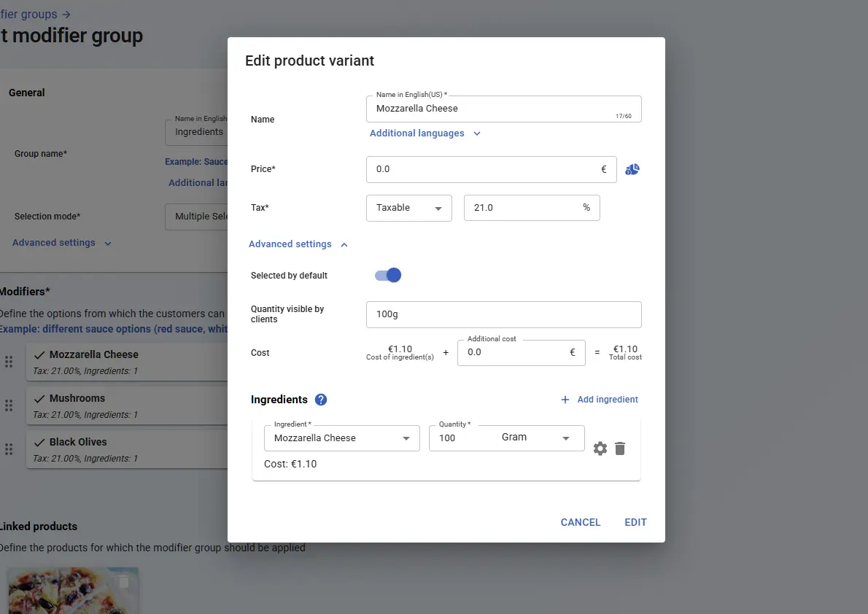
Task: Grab the drag handle beside Mozzarella Cheese modifier
Action: click(x=9, y=362)
